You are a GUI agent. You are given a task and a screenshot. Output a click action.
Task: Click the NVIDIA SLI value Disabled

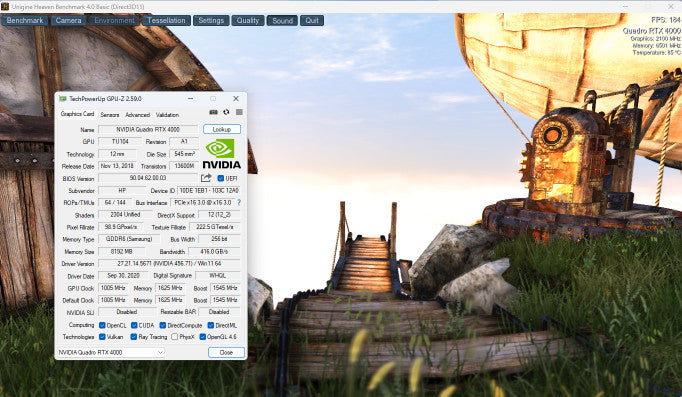[x=127, y=312]
